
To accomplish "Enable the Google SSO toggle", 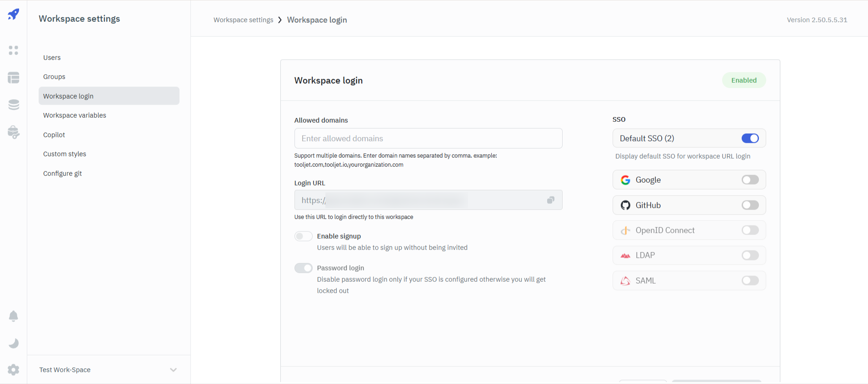I will (x=750, y=180).
